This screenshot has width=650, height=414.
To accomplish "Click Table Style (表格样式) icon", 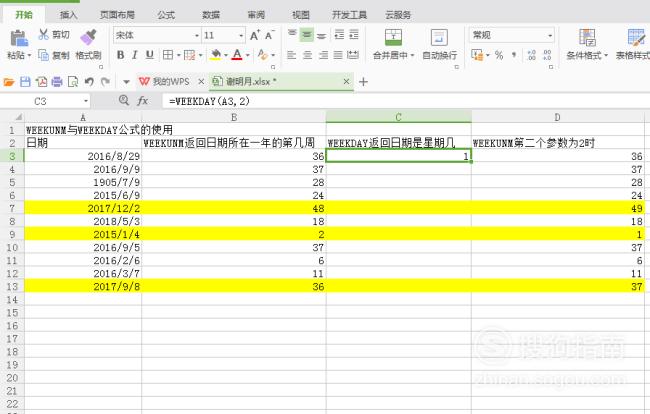I will 636,38.
